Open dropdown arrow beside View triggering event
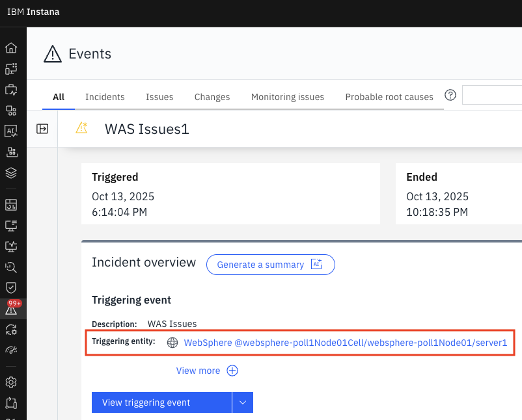Viewport: 522px width, 420px height. pos(243,402)
